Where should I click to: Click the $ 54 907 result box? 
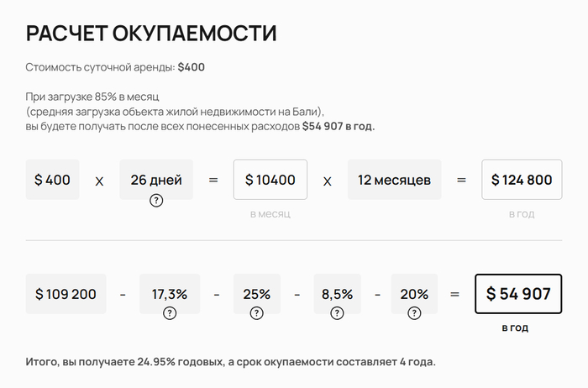click(518, 294)
